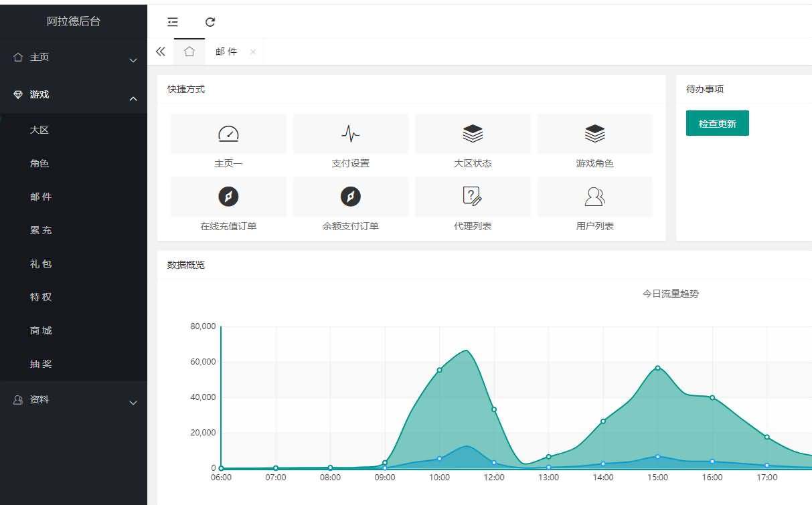Open the 在线充值订单 compass icon shortcut
Image resolution: width=812 pixels, height=505 pixels.
228,197
